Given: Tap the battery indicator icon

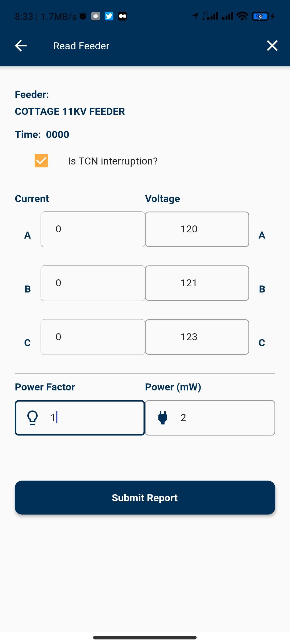Looking at the screenshot, I should (x=260, y=16).
